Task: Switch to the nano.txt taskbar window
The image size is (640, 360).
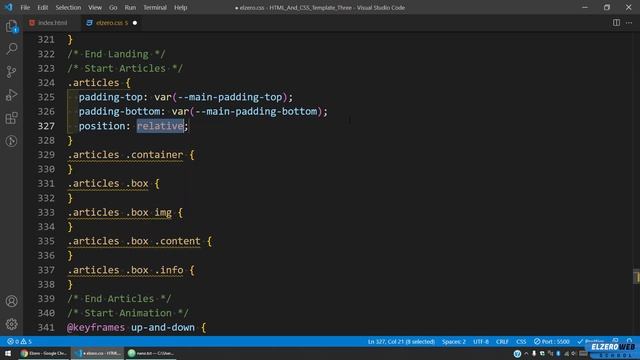Action: 151,353
